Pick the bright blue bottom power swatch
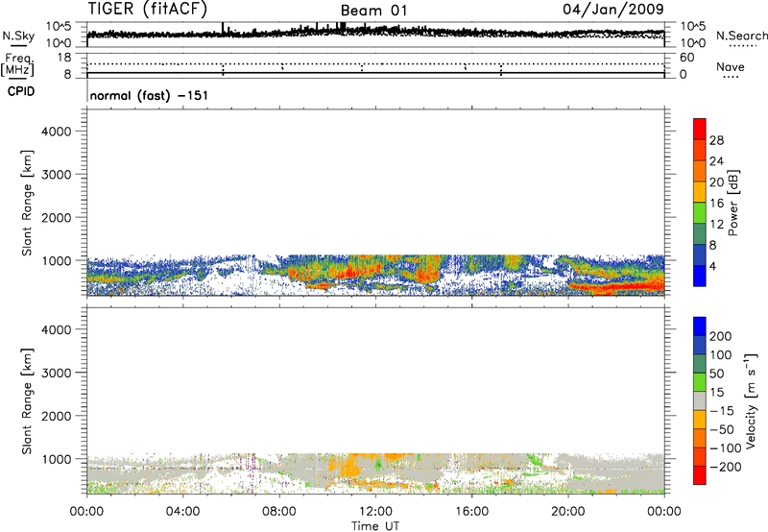The image size is (768, 532). (x=700, y=276)
